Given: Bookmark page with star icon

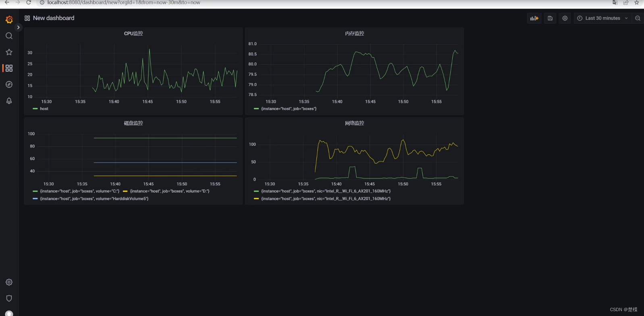Looking at the screenshot, I should (x=637, y=2).
